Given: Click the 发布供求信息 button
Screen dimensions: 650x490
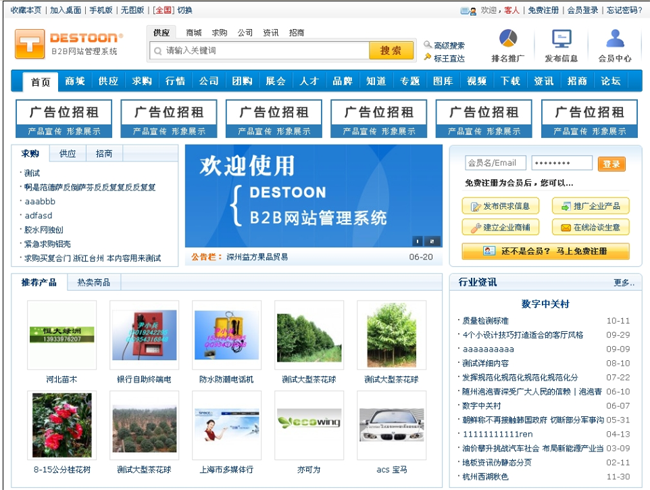Looking at the screenshot, I should pyautogui.click(x=500, y=206).
